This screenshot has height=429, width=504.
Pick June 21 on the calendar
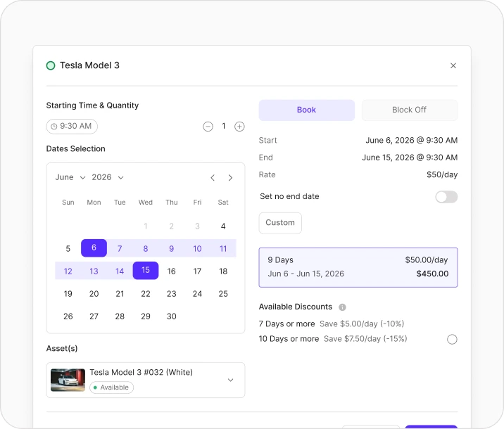(120, 294)
